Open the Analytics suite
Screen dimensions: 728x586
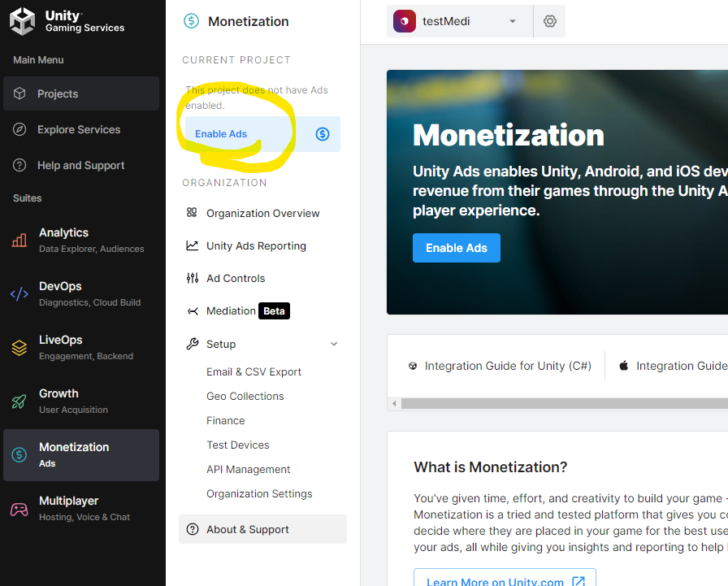(x=81, y=240)
